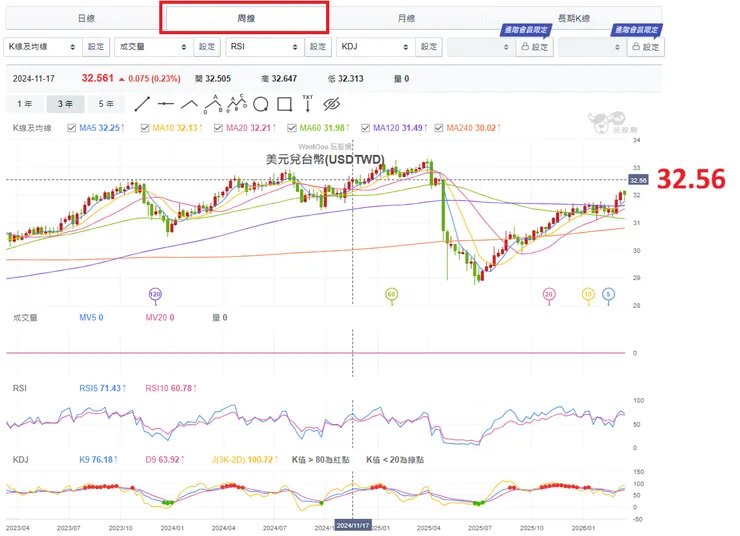Click the J(3K-2D) 100.72 value

coord(245,460)
